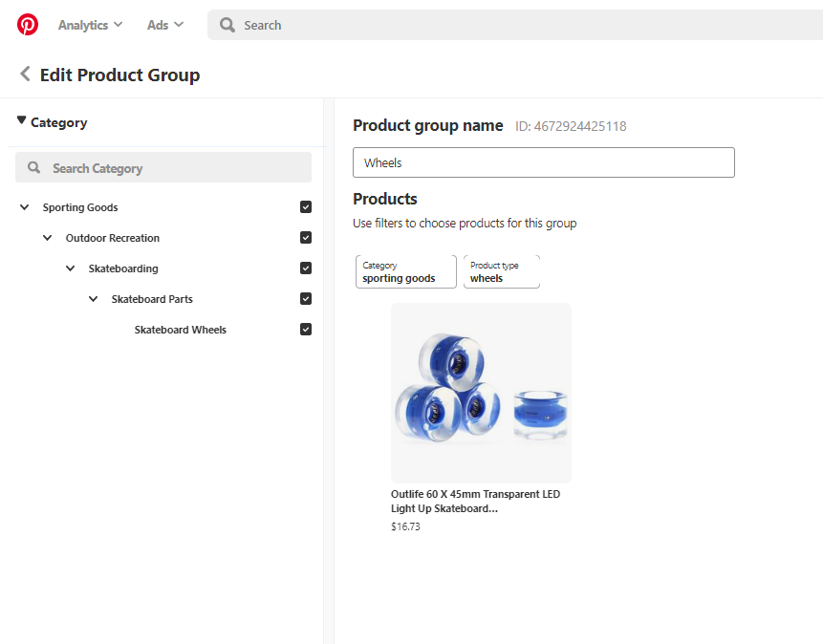Click the product group name field
This screenshot has height=644, width=823.
pos(543,162)
